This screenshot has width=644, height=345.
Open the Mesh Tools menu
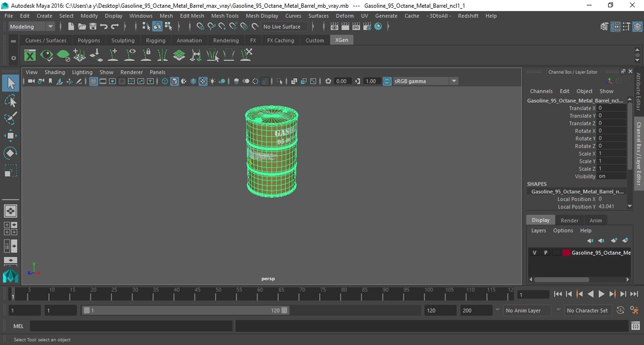(225, 16)
